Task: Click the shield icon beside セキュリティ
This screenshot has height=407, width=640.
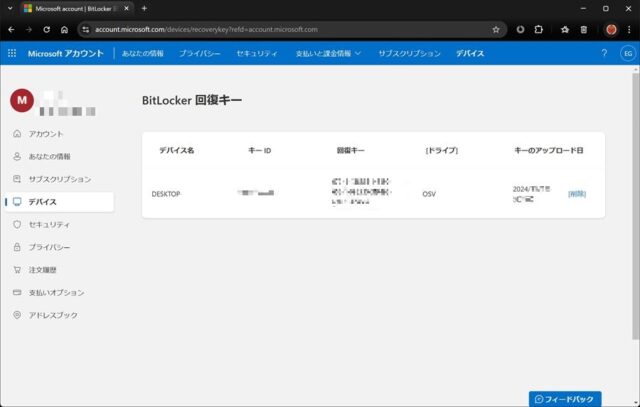Action: pos(17,225)
